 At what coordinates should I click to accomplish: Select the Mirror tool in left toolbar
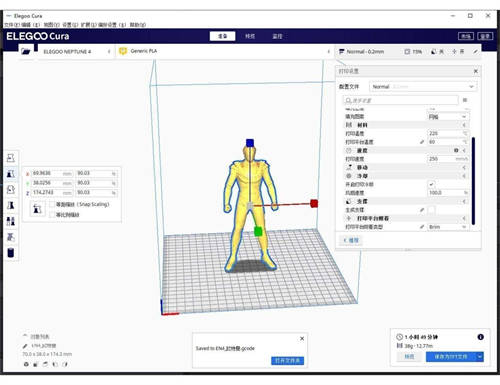(11, 205)
